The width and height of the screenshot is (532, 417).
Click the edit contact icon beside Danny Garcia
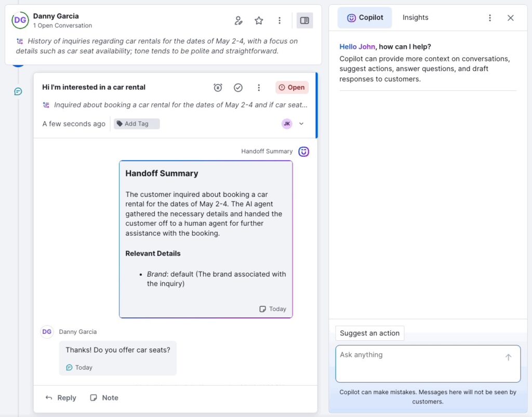[238, 20]
